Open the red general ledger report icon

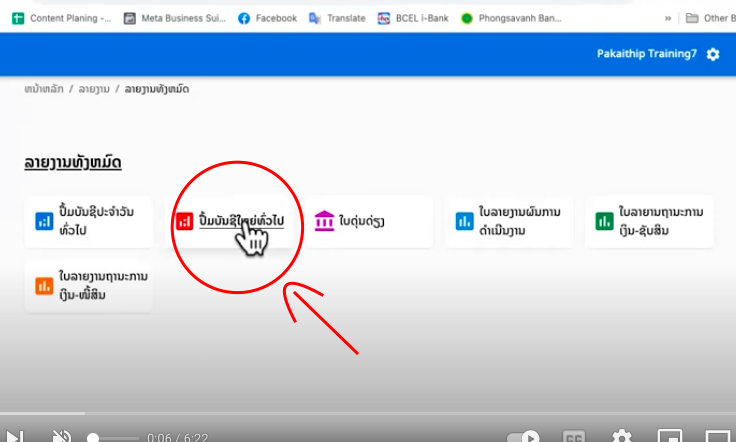[x=184, y=221]
